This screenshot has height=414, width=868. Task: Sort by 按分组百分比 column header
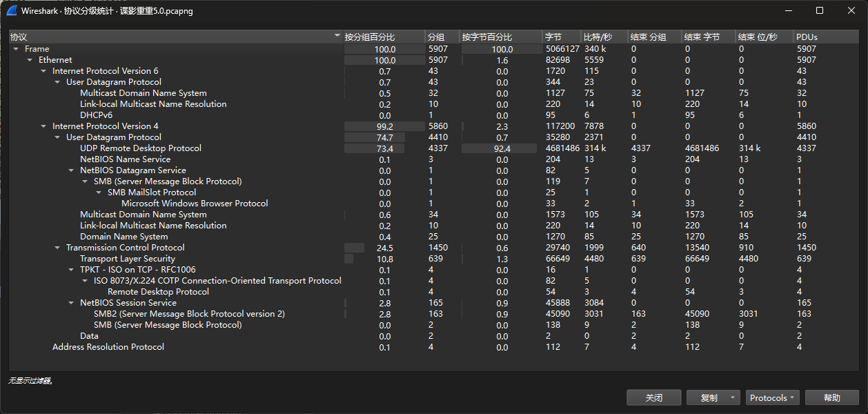pos(383,37)
